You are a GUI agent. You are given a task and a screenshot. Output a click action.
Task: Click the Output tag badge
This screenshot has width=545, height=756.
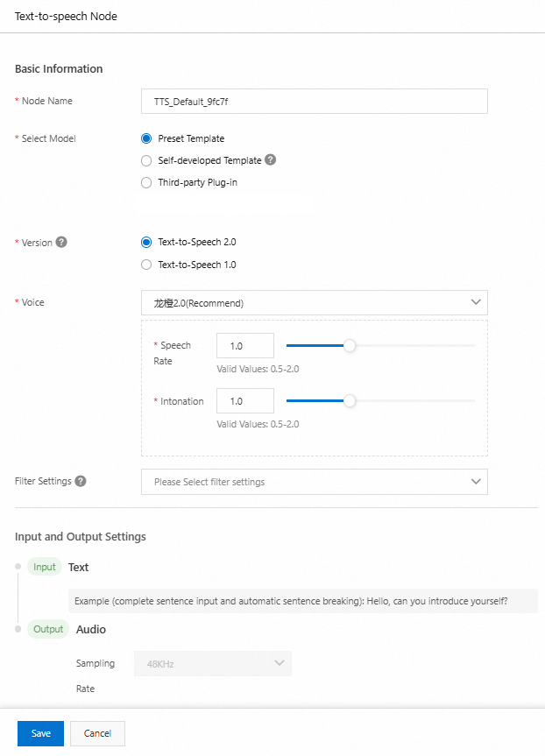(48, 629)
